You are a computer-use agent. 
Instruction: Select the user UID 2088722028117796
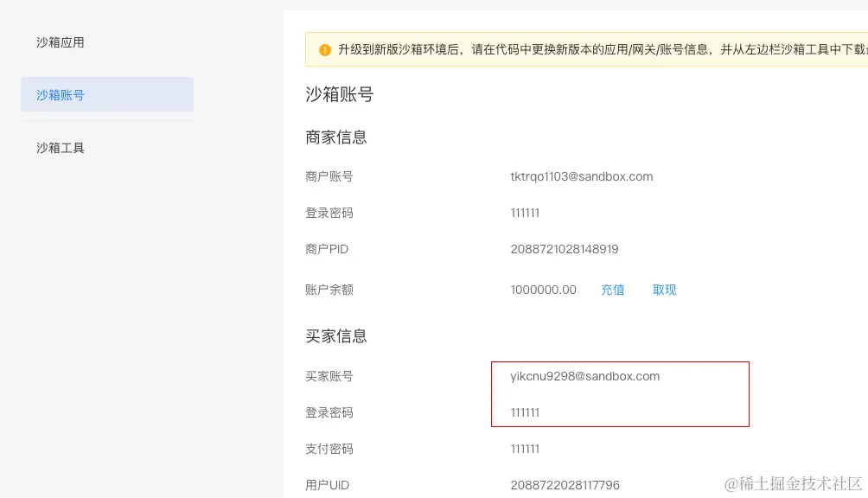[565, 485]
